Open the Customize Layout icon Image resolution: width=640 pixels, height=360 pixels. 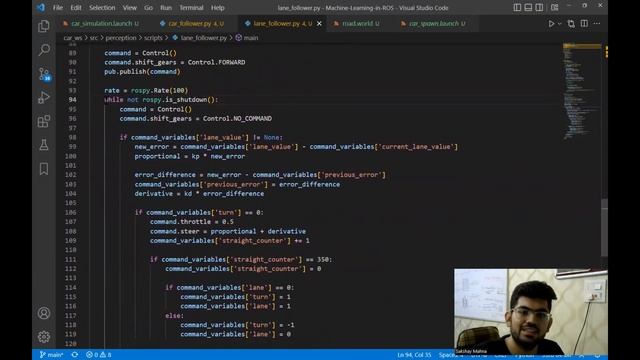[554, 7]
